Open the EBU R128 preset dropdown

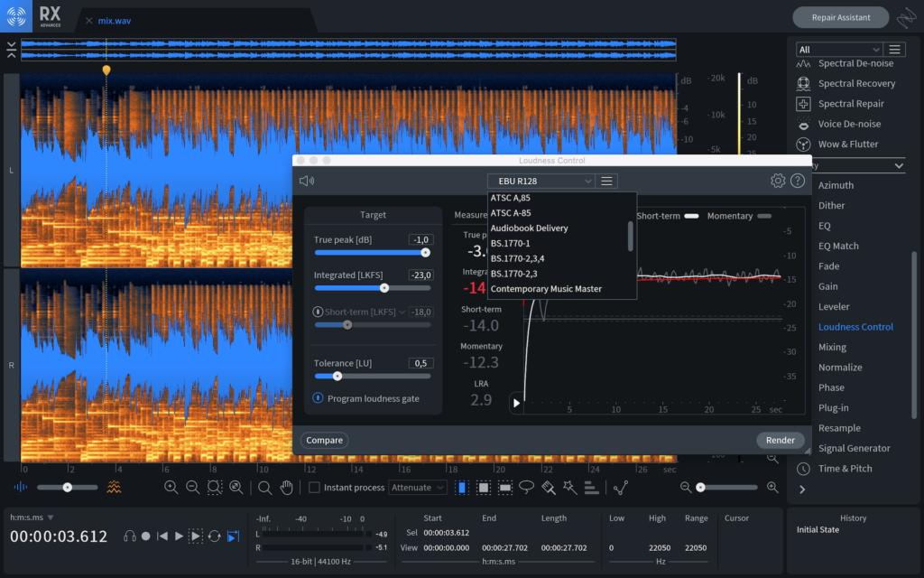pyautogui.click(x=541, y=182)
